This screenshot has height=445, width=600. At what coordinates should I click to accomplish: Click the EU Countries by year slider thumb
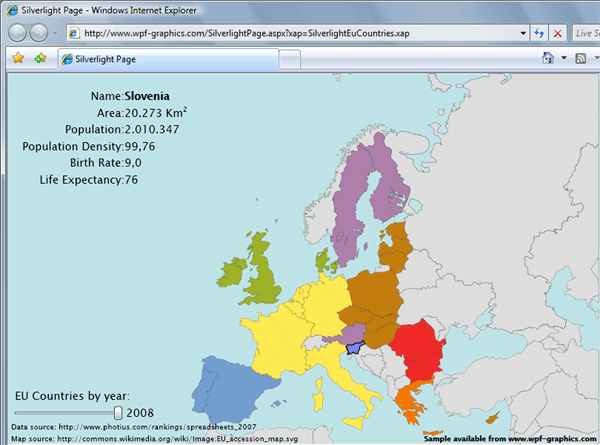click(x=118, y=412)
